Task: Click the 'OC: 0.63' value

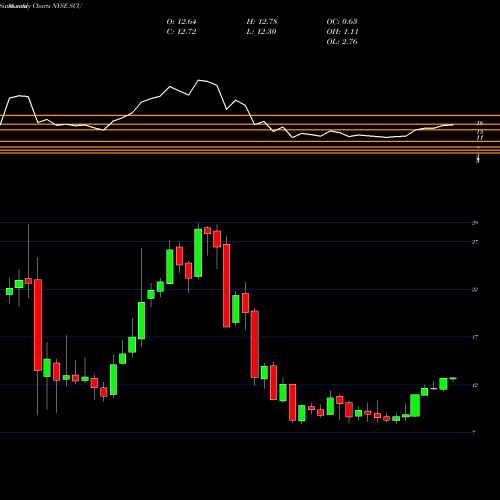Action: pos(342,22)
